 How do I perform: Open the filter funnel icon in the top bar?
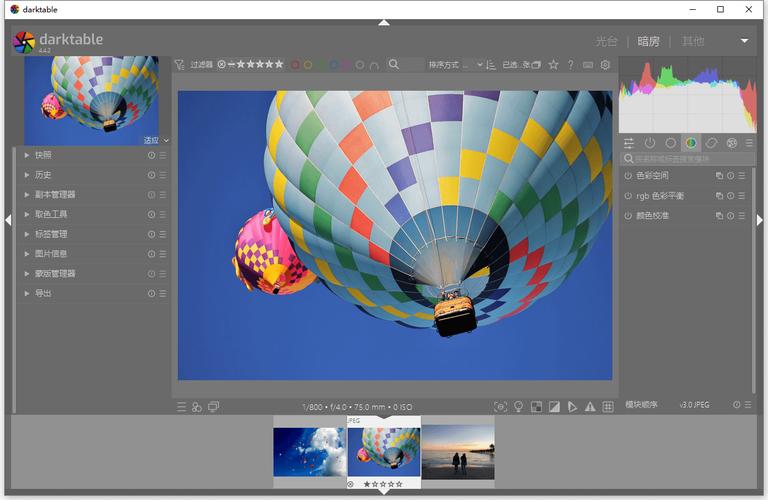179,65
